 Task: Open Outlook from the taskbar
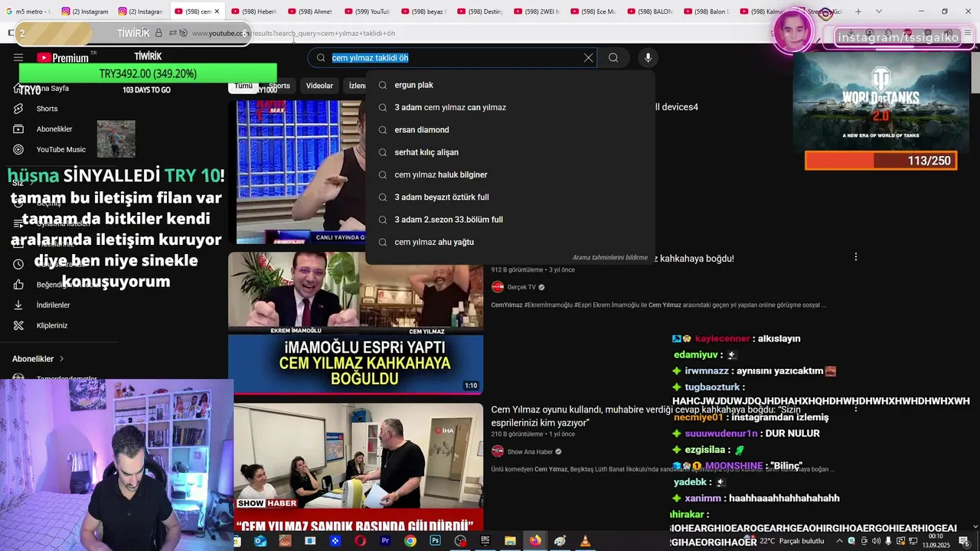click(x=260, y=541)
